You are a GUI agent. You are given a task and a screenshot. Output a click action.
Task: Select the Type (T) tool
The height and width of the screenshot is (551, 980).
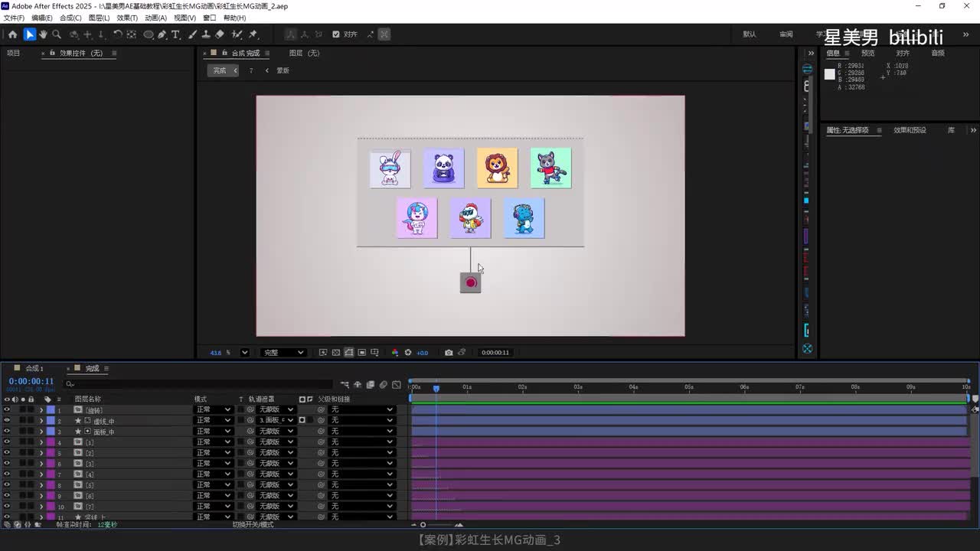175,34
